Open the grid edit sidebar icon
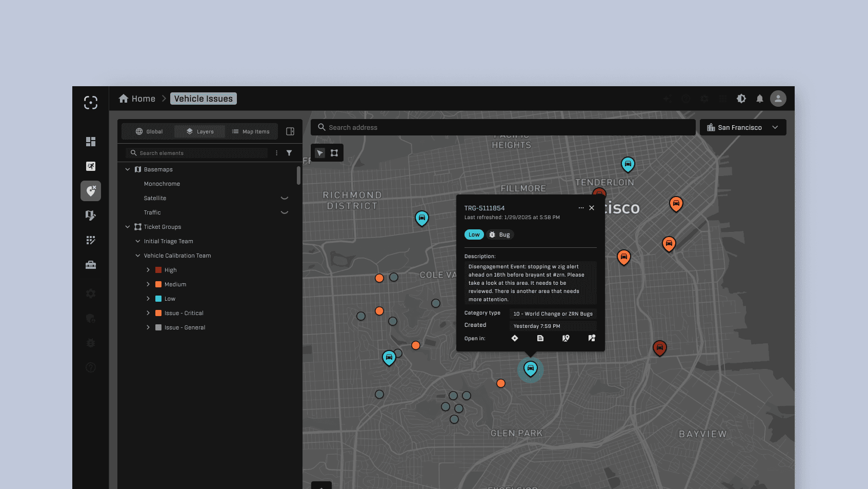This screenshot has width=868, height=489. tap(91, 240)
